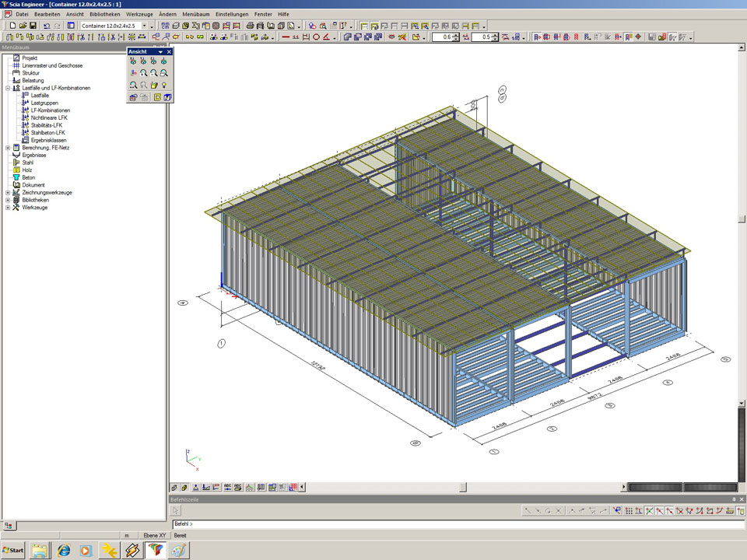Expand the Berechnung, FE-Netz tree node

click(x=7, y=148)
